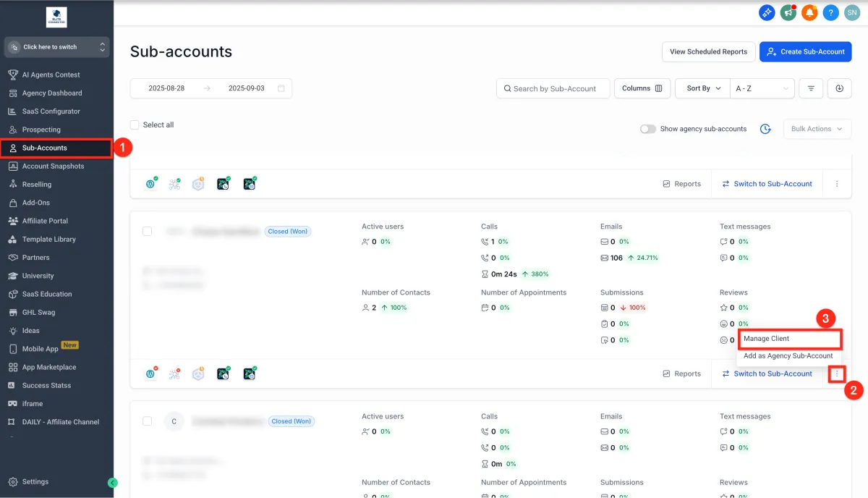Click Reports beside red-badged WordPress icon row

point(681,373)
